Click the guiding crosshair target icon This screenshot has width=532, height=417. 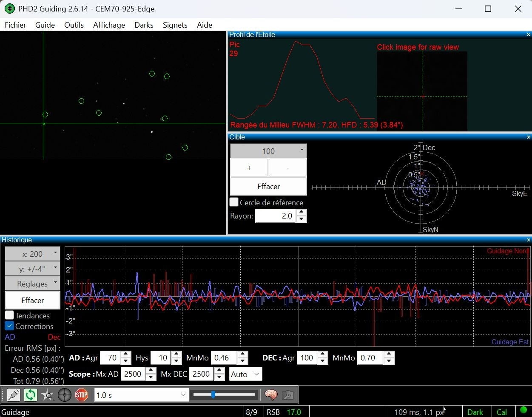click(x=65, y=395)
